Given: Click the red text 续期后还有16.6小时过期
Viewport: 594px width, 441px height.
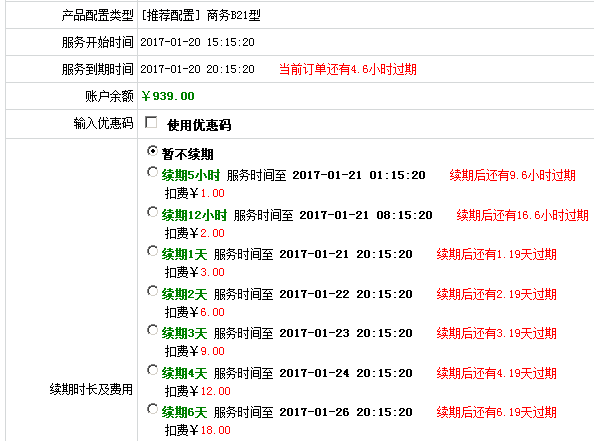Looking at the screenshot, I should point(522,215).
